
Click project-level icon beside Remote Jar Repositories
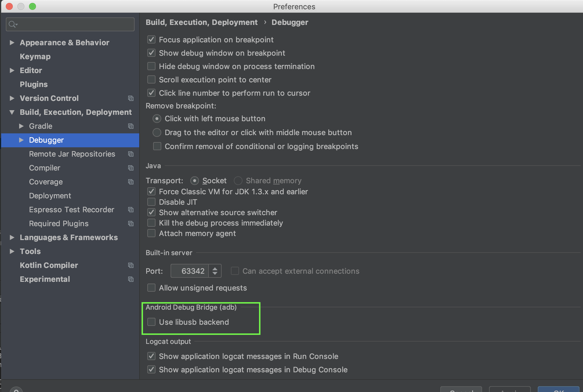point(131,154)
